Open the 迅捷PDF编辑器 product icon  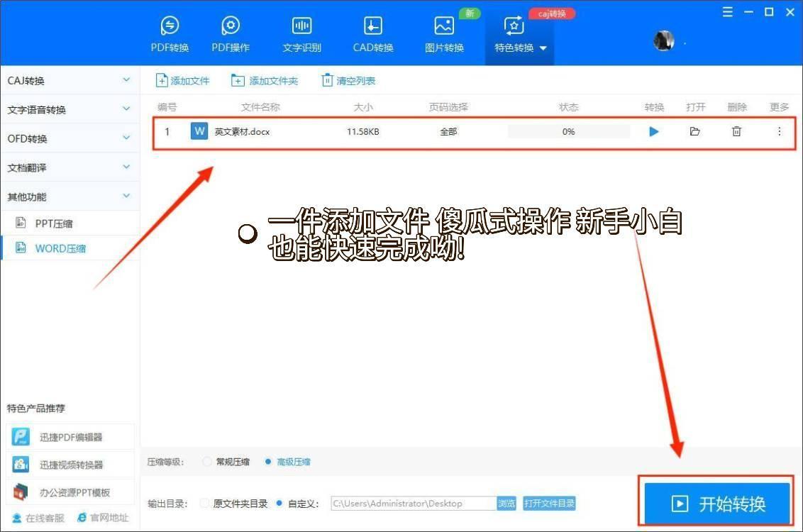coord(21,437)
